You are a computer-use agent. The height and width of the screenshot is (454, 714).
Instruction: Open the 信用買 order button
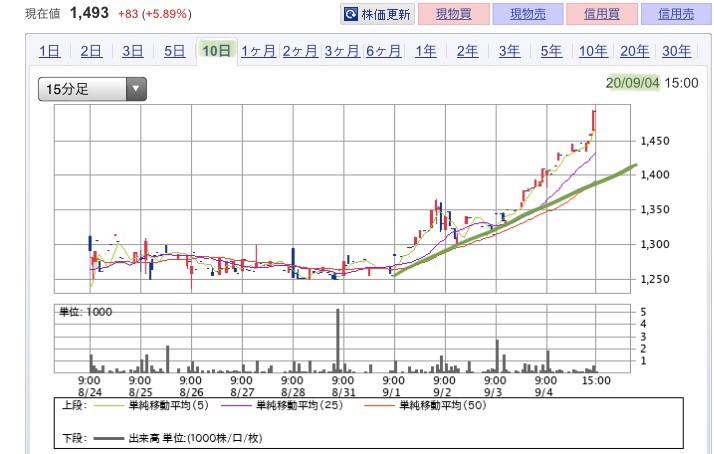(602, 14)
